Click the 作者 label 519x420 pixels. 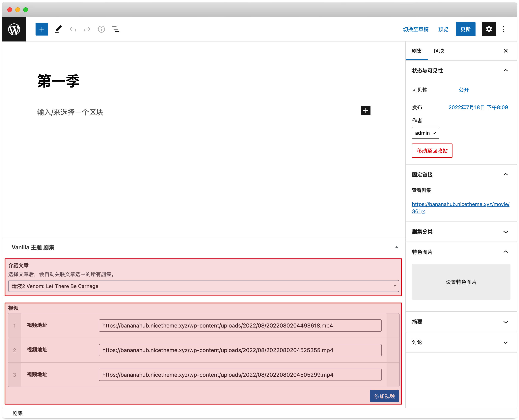[417, 121]
